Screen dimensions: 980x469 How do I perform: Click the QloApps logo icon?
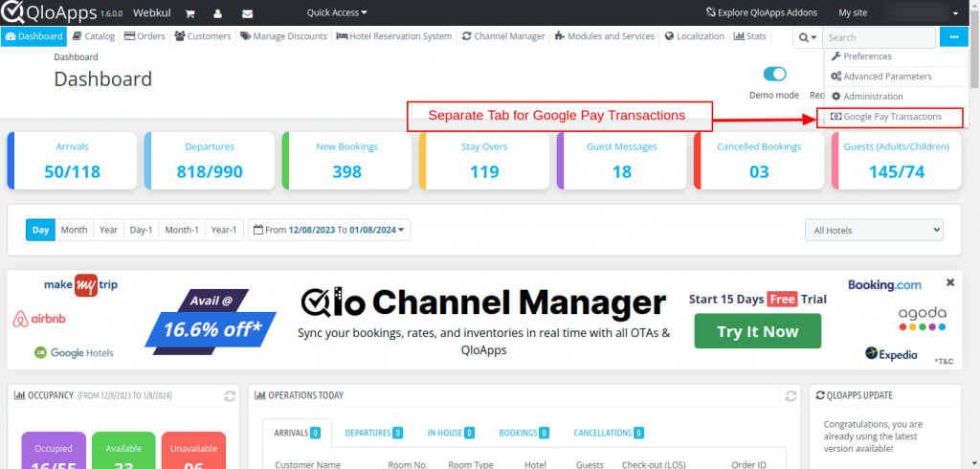(x=12, y=12)
